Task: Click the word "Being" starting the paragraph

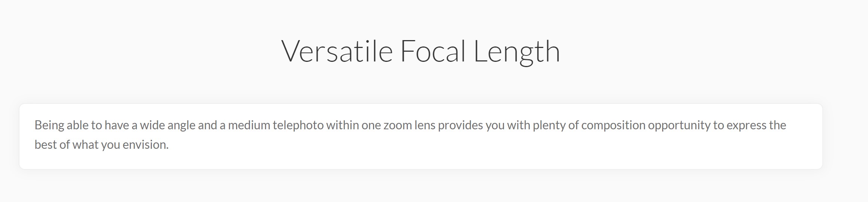Action: (x=49, y=125)
